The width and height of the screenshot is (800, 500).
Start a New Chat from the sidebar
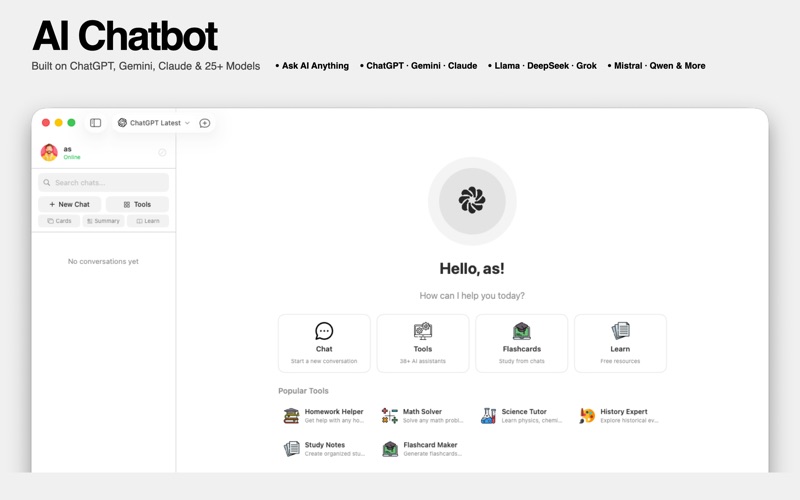click(x=69, y=204)
